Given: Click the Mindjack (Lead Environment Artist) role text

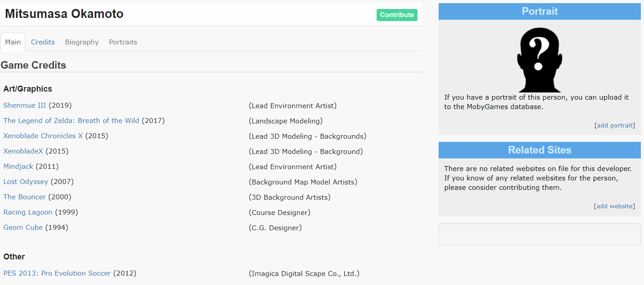Looking at the screenshot, I should [293, 167].
